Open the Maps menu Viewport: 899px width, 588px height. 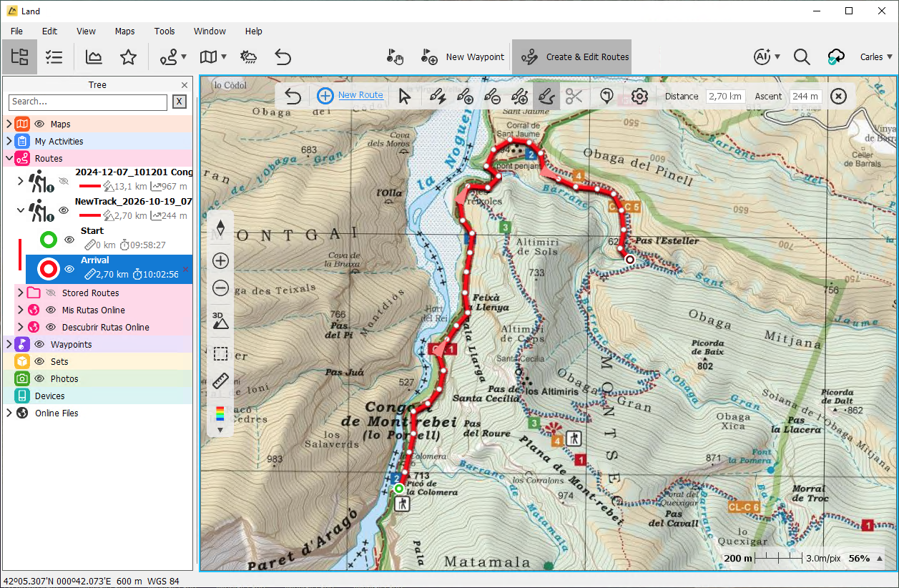coord(124,31)
